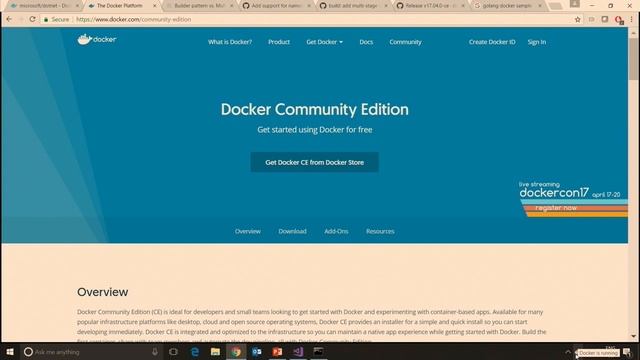Click the Create Docker ID link
The width and height of the screenshot is (640, 360).
click(492, 42)
